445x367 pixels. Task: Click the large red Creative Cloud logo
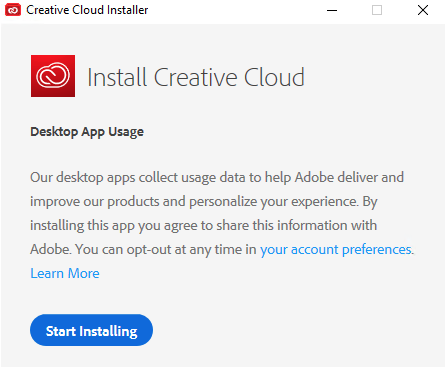pos(53,76)
